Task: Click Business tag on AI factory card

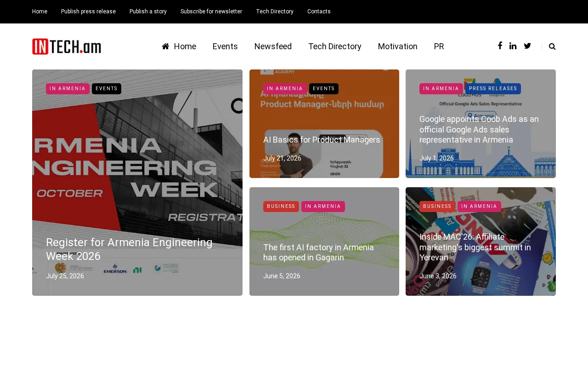Action: (x=281, y=207)
